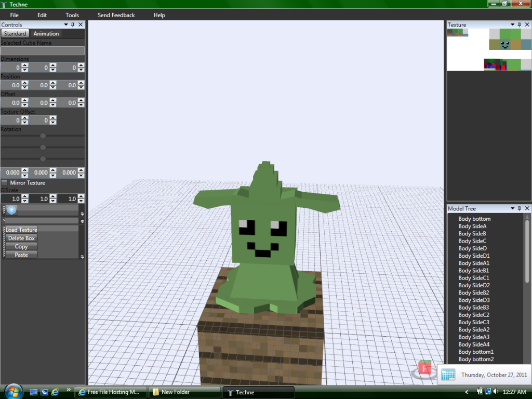Open the Model Tree panel dropdown arrow

coord(512,208)
